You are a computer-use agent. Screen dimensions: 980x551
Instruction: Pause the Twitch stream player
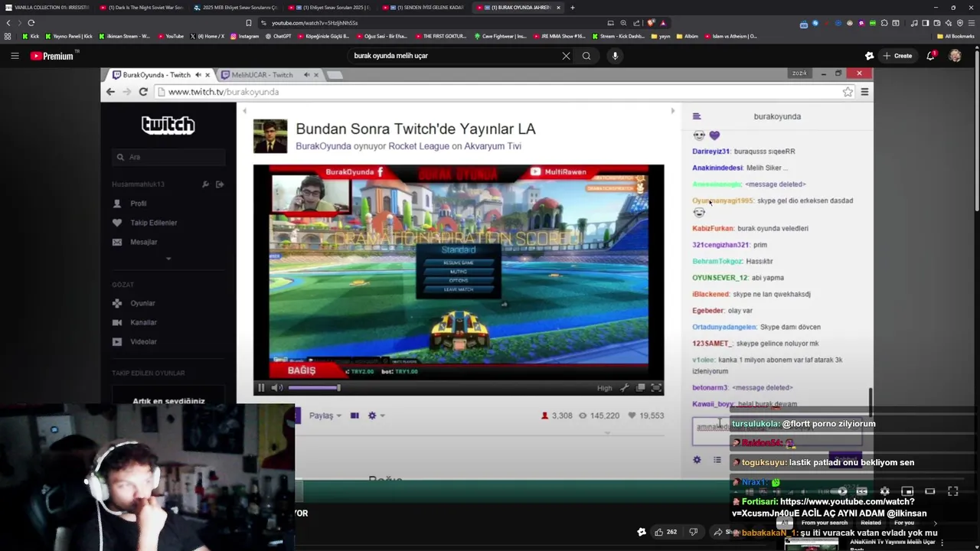261,388
